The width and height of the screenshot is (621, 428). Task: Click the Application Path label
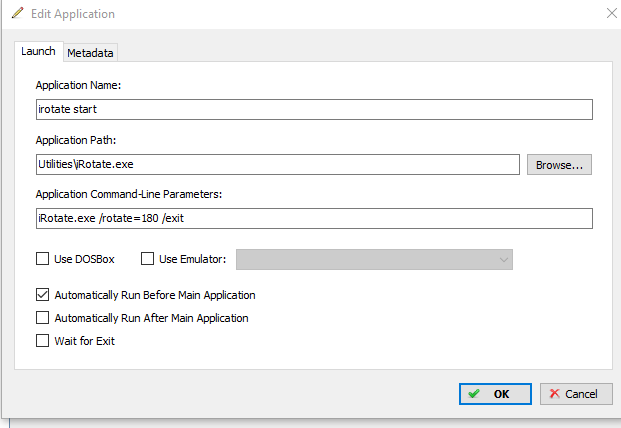[76, 140]
